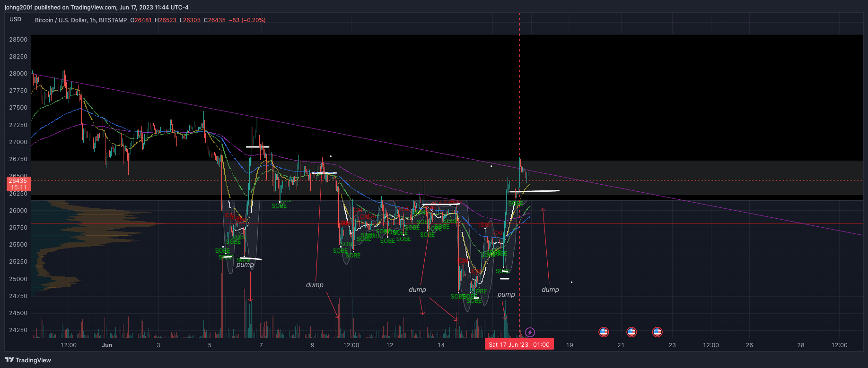Screen dimensions: 868x368
Task: Click the Sat 17 Jun '23 01:00 date label
Action: (x=519, y=345)
